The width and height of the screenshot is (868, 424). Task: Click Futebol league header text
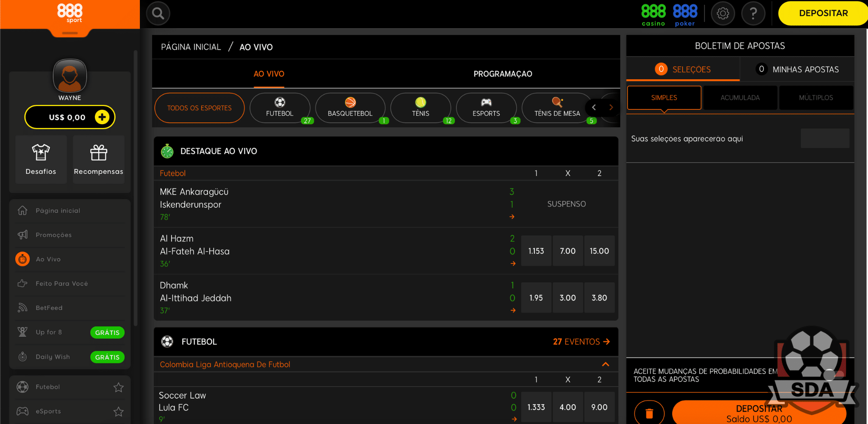pos(172,173)
